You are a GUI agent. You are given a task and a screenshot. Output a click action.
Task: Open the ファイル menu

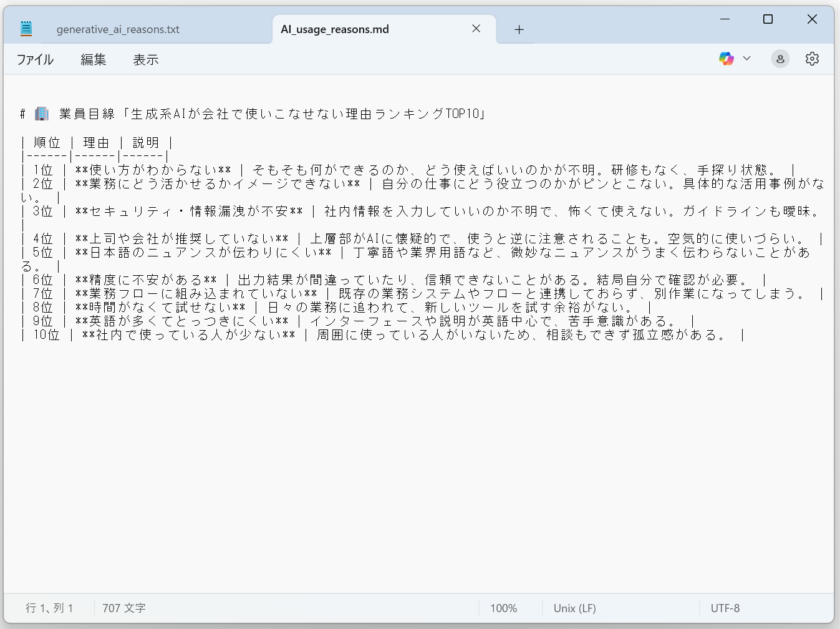(x=35, y=60)
